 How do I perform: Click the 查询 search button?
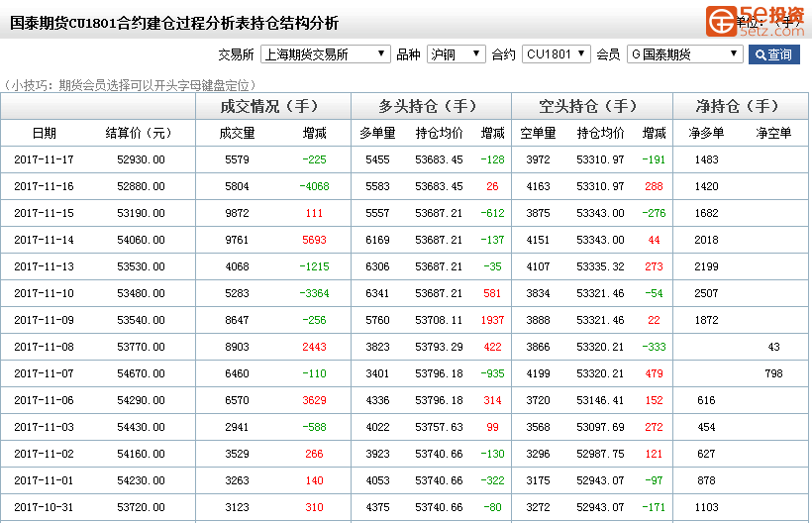point(773,54)
